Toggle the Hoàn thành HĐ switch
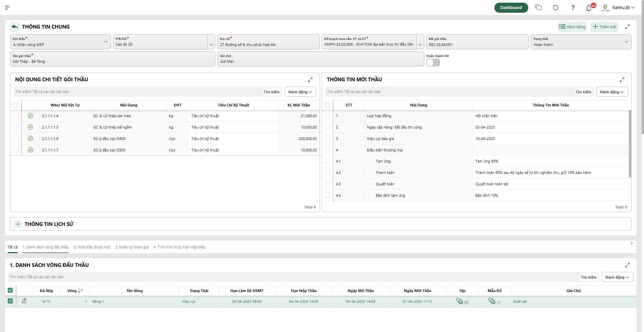The image size is (644, 332). point(433,63)
